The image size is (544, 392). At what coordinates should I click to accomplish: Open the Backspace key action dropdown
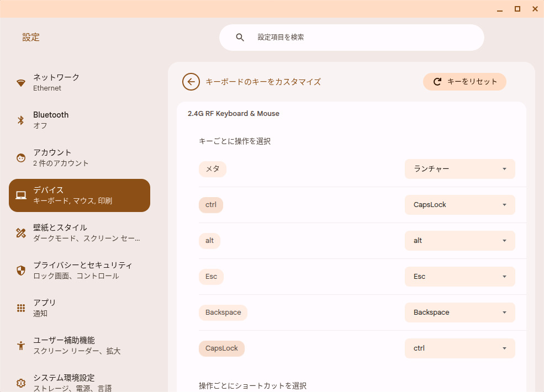(460, 312)
